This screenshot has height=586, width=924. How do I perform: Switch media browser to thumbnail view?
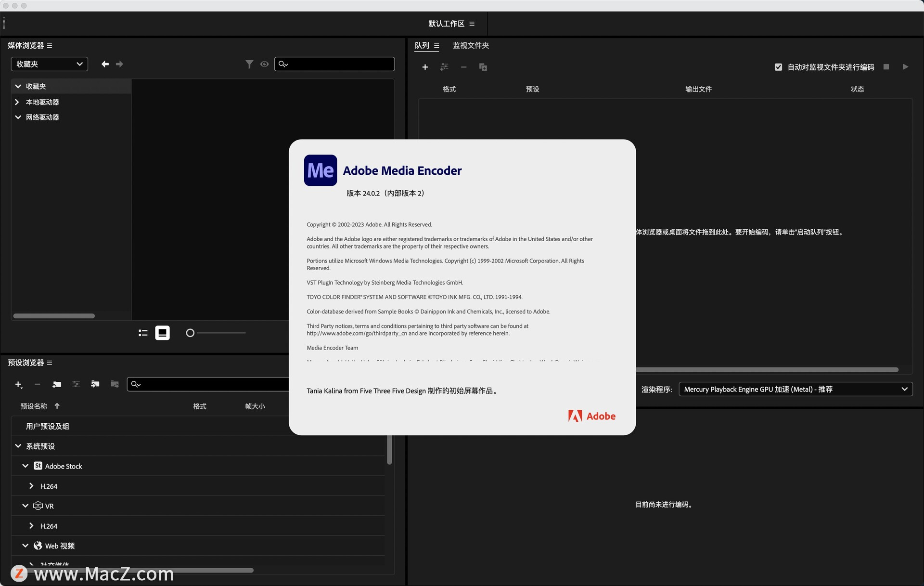coord(162,333)
